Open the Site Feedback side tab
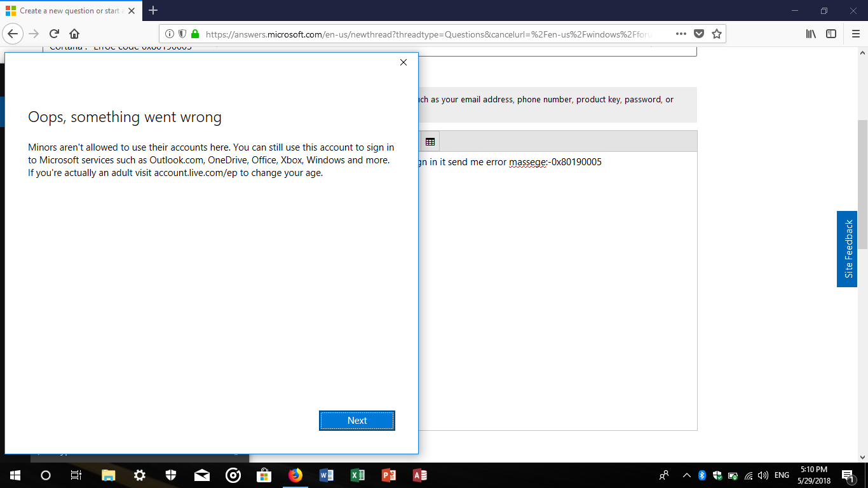Viewport: 868px width, 488px height. tap(847, 249)
